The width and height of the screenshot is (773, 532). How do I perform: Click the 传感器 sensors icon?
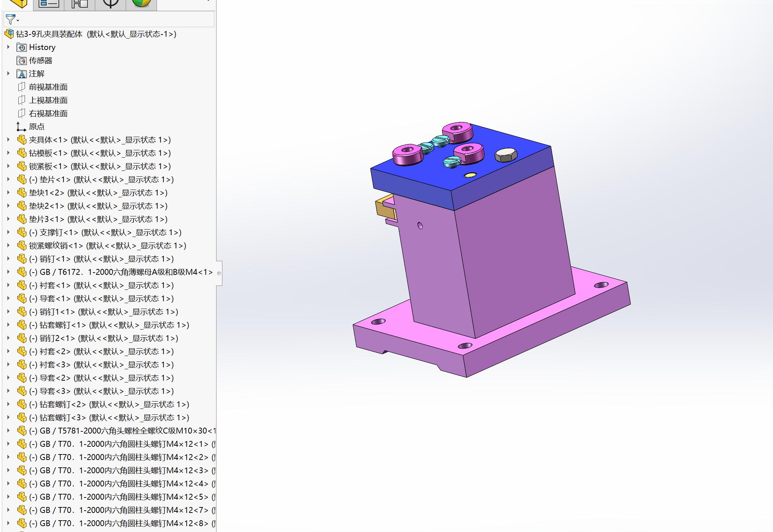pyautogui.click(x=21, y=60)
